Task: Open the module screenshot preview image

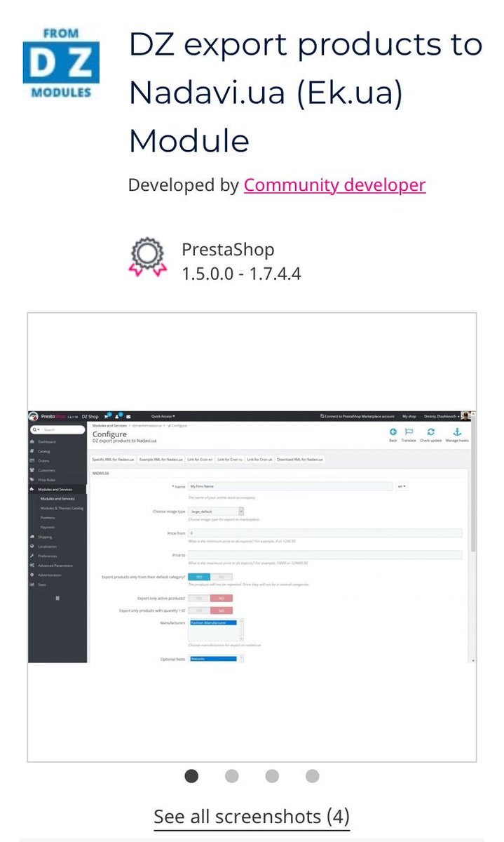Action: (x=252, y=537)
